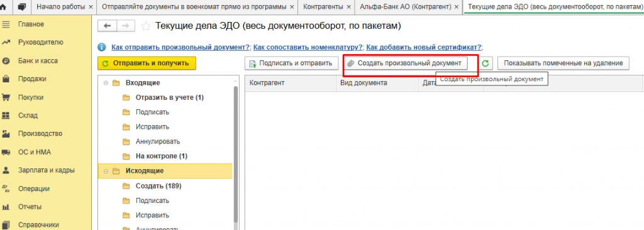Click the blue info icon beside help links
Viewport: 644px width, 230px height.
[101, 47]
